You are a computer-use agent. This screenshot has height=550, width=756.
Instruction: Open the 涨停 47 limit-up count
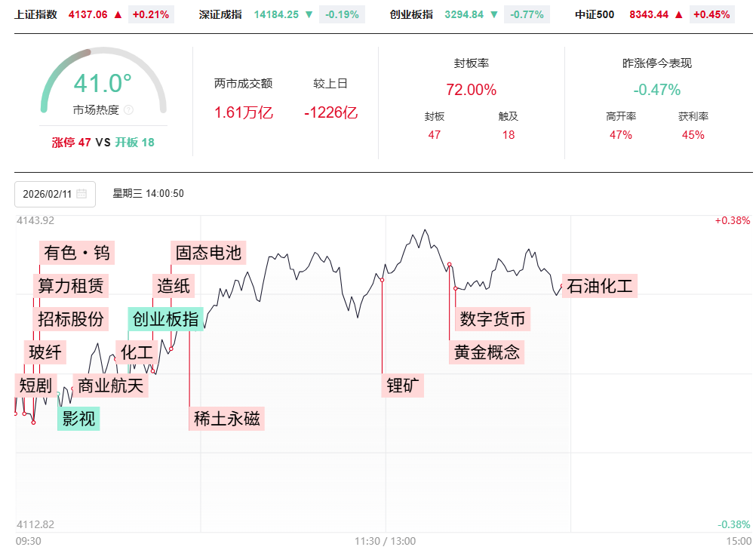click(x=71, y=143)
